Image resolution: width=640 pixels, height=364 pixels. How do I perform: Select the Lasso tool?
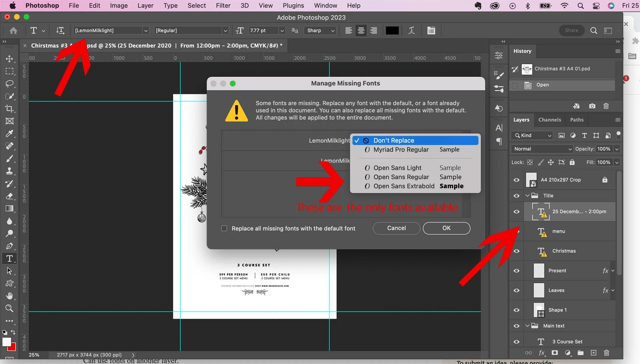[10, 84]
